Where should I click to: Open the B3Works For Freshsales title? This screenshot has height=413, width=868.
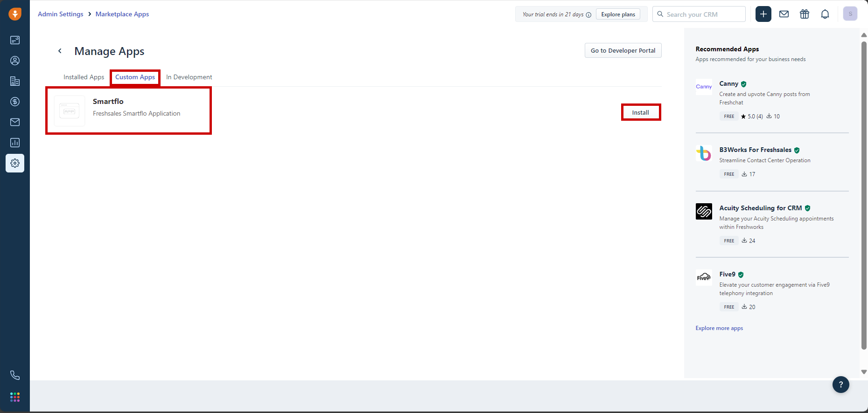pyautogui.click(x=756, y=150)
